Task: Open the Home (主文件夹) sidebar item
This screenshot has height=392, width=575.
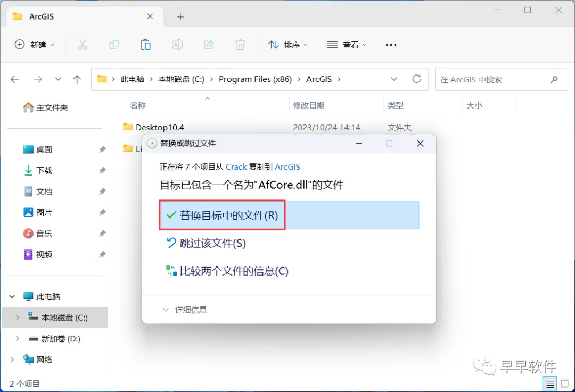Action: (45, 107)
